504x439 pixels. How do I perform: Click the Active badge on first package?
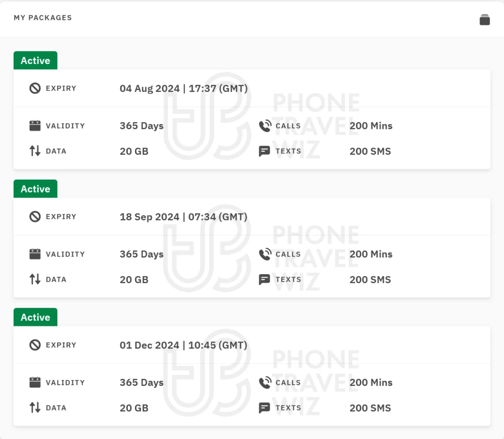[x=35, y=61]
